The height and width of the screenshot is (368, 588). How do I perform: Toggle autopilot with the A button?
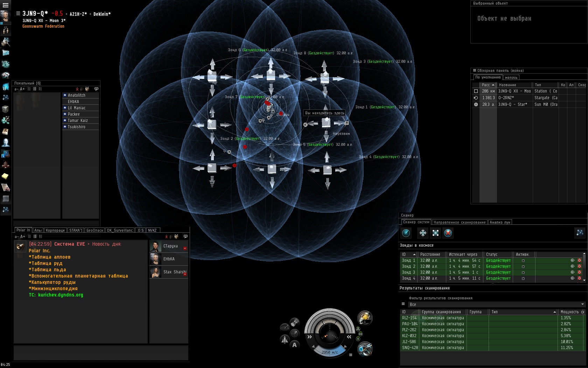click(x=295, y=345)
